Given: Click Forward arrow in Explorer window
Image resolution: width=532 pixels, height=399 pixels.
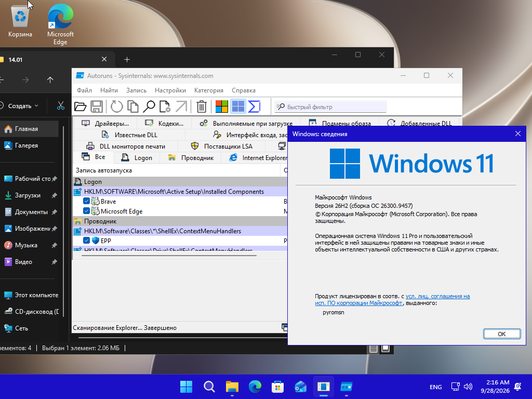Looking at the screenshot, I should point(25,79).
